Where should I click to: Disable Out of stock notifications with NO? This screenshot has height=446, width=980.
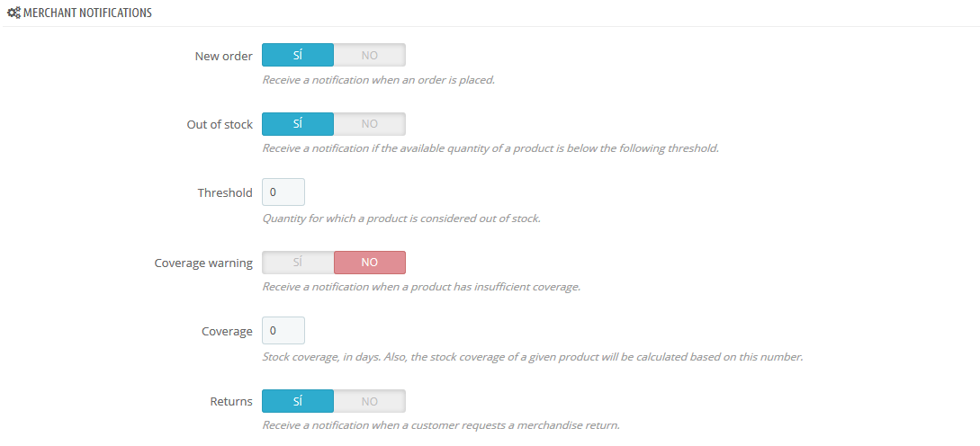[x=369, y=124]
